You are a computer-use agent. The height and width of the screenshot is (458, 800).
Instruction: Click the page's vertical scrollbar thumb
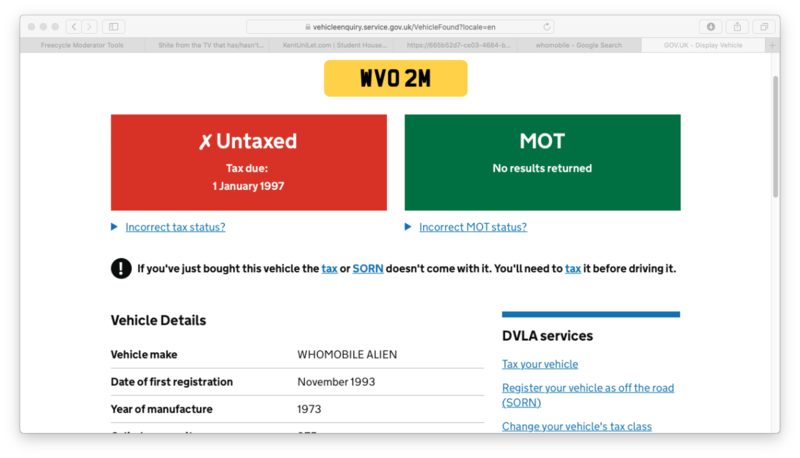pos(776,136)
